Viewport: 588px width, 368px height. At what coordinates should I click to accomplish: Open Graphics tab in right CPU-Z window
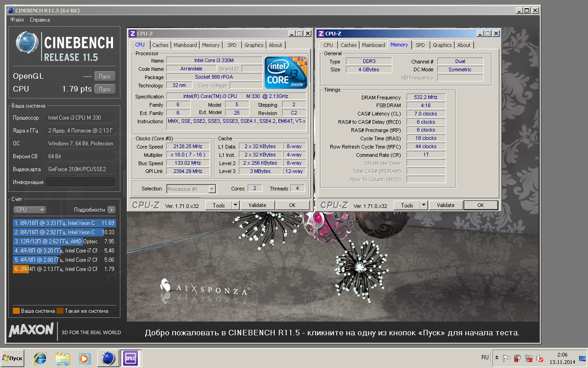coord(442,45)
